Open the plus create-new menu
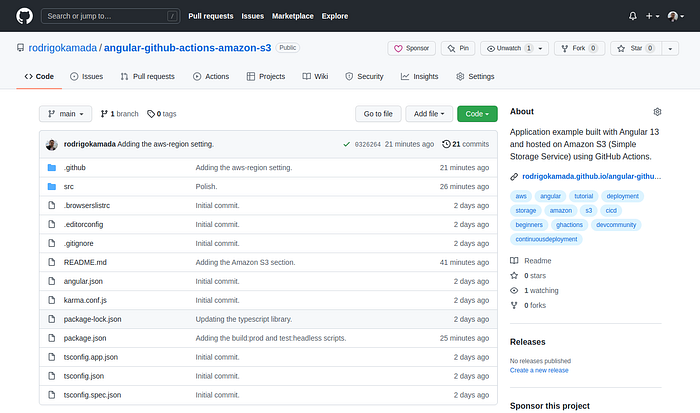Screen dimensions: 700x413 click(652, 16)
